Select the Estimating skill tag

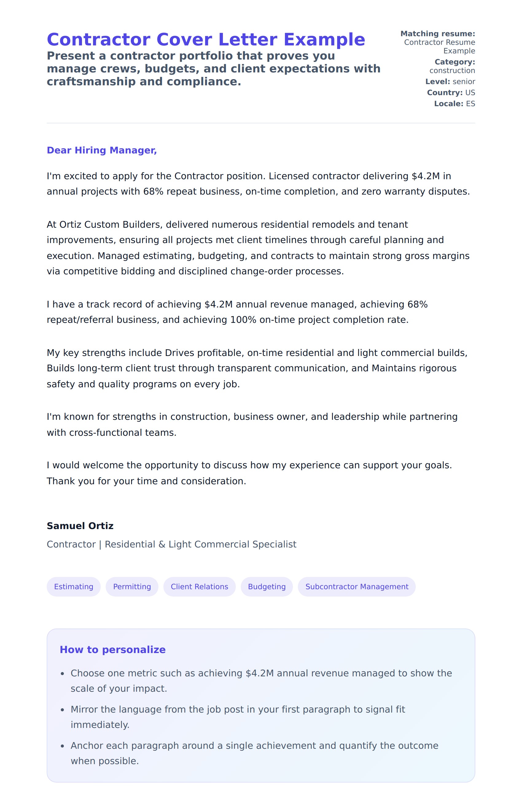point(74,587)
